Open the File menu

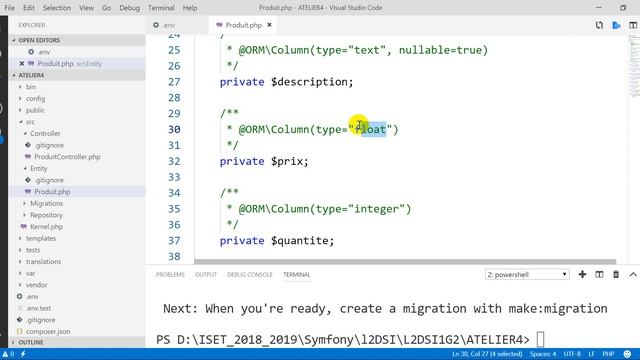tap(9, 7)
